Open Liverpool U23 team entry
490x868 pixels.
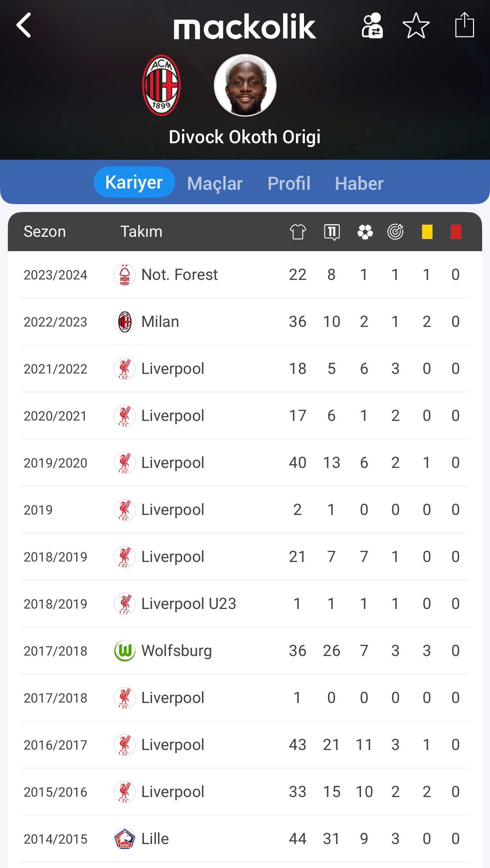188,604
